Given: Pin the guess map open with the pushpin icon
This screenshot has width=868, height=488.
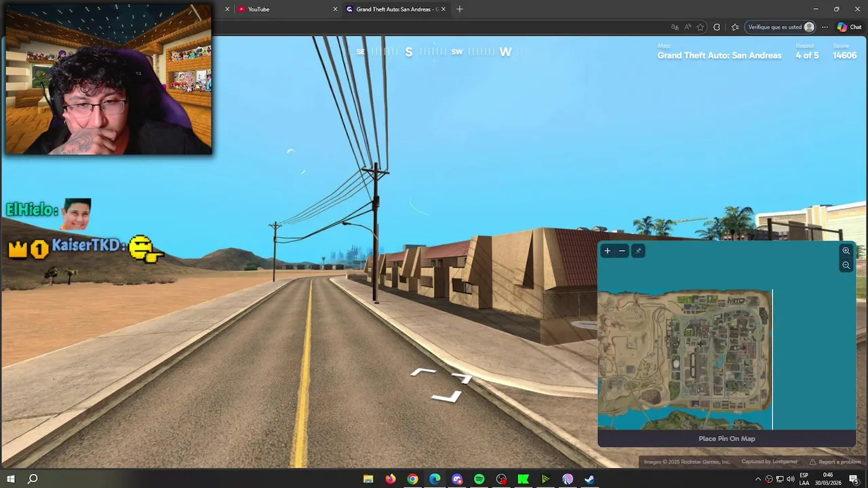Looking at the screenshot, I should 637,251.
